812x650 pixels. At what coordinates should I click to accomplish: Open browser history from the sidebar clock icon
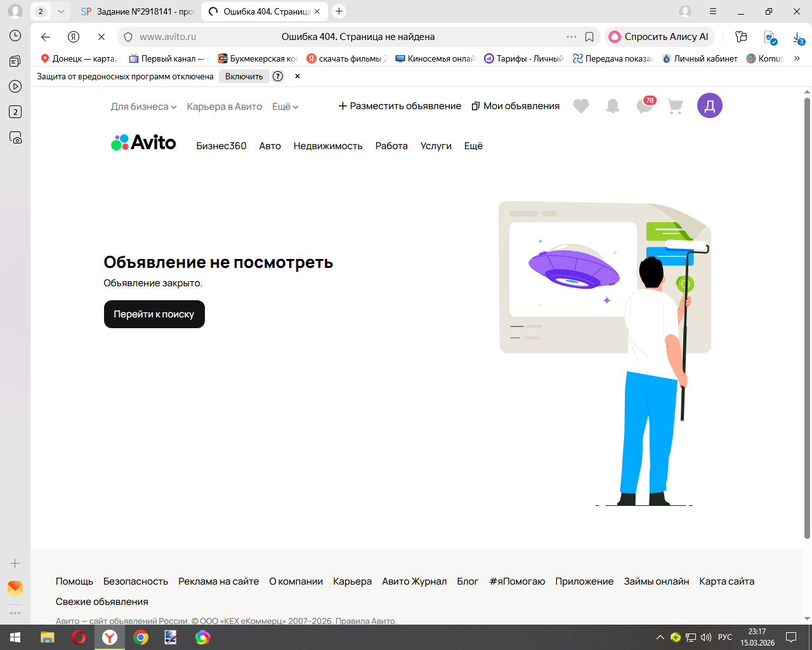coord(15,36)
